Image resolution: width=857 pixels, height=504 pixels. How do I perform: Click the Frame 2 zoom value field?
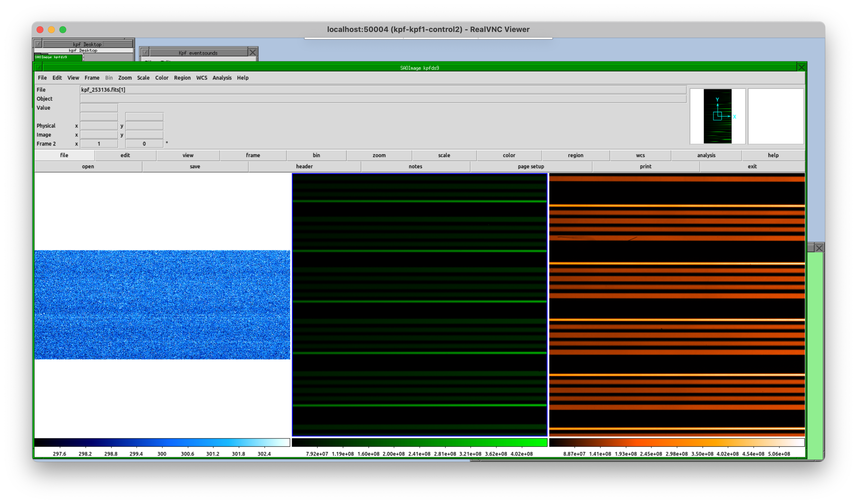[x=99, y=144]
